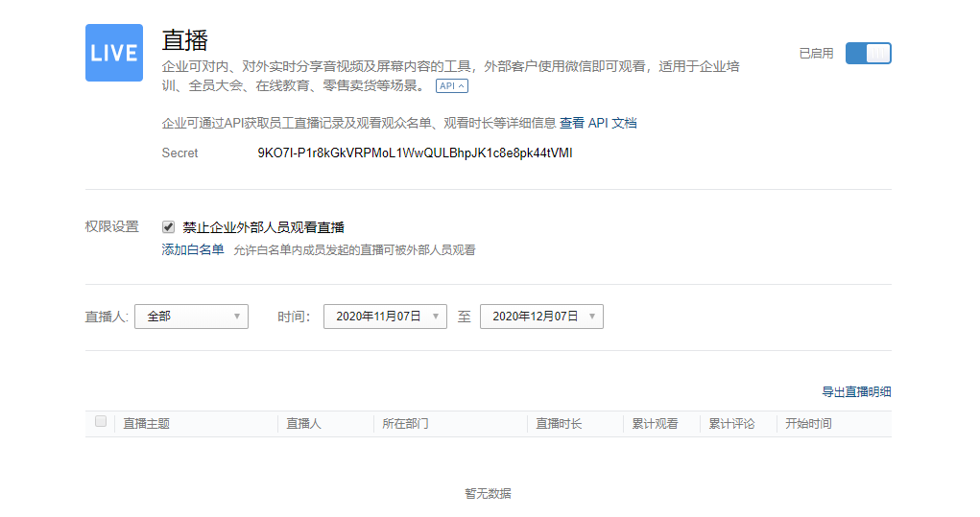This screenshot has height=517, width=980.
Task: Click the 累计评论 column header
Action: [x=731, y=424]
